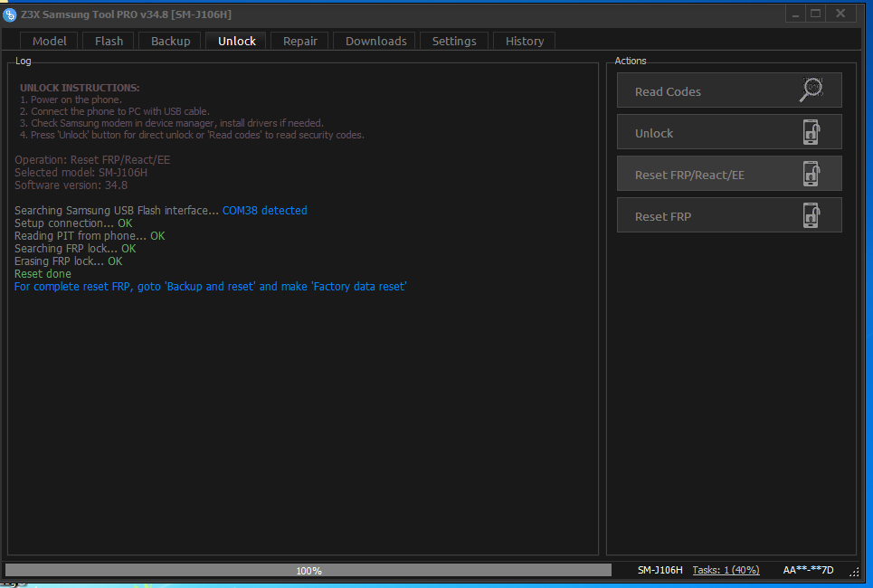This screenshot has width=873, height=588.
Task: Click 'Reading PIT from phone... OK' line
Action: pos(90,236)
